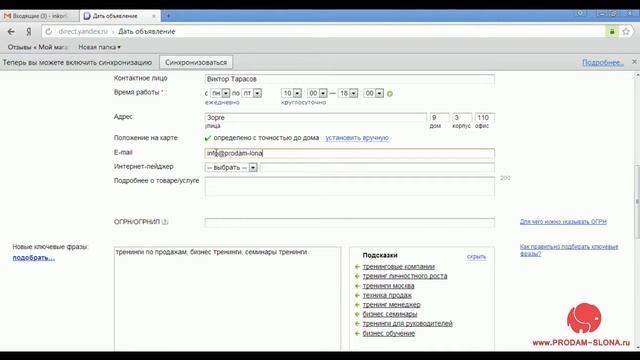
Task: Focus the 'офис' field with 110
Action: (484, 118)
